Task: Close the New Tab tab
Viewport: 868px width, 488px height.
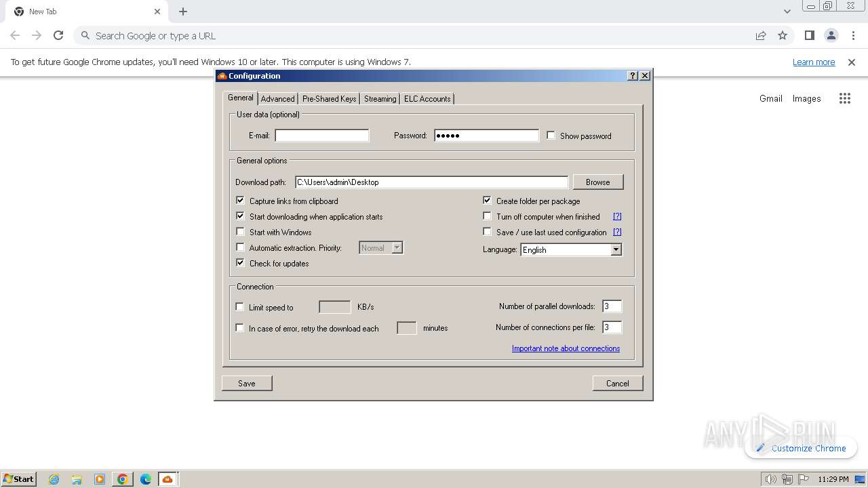Action: point(157,12)
